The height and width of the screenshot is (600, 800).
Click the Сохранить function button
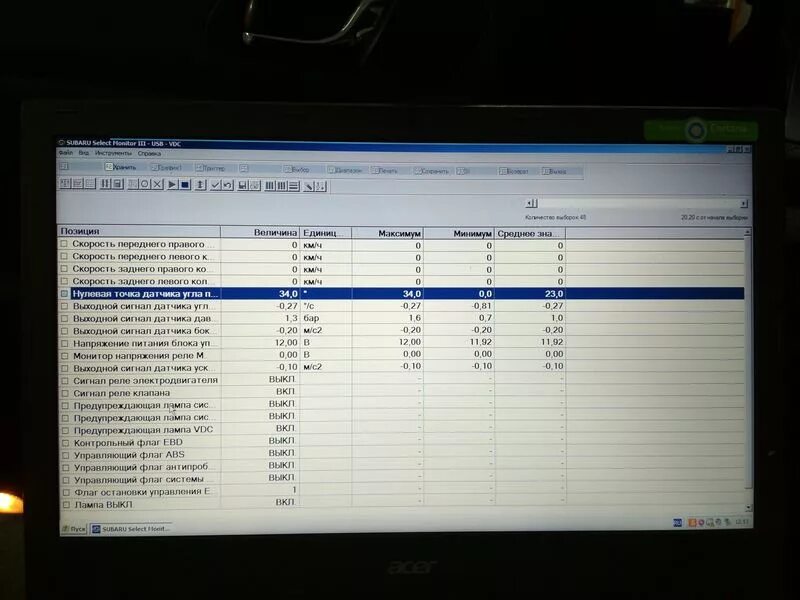[x=432, y=171]
